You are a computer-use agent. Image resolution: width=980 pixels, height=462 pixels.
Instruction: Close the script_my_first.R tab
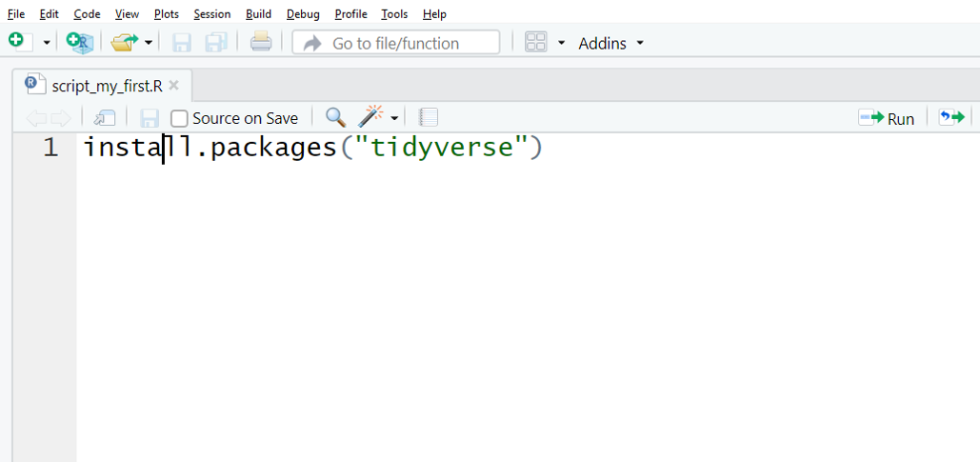point(173,85)
